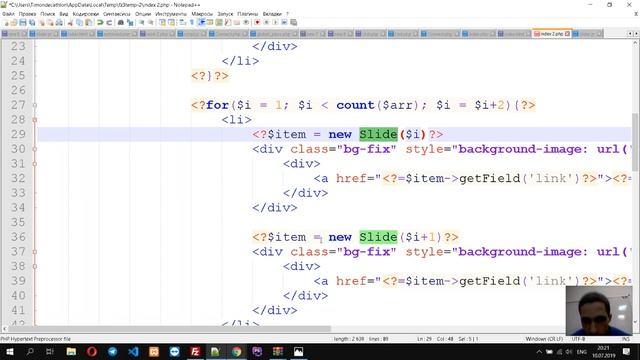Collapse the bg-fix div fold at line 37
The height and width of the screenshot is (360, 640).
[x=35, y=252]
